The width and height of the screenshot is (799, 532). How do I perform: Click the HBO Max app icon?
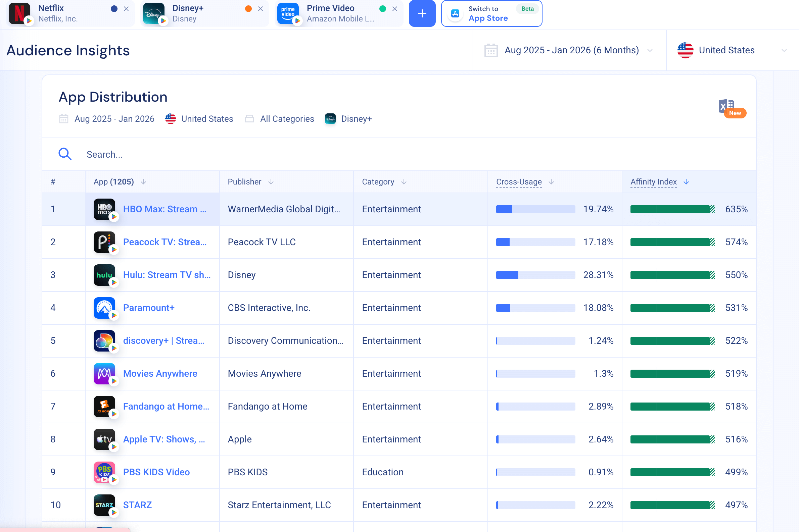point(104,209)
